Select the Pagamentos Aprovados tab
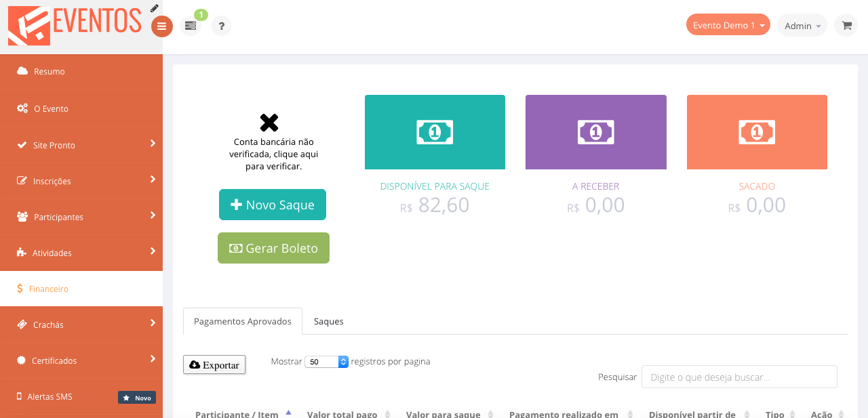868x418 pixels. pyautogui.click(x=243, y=321)
